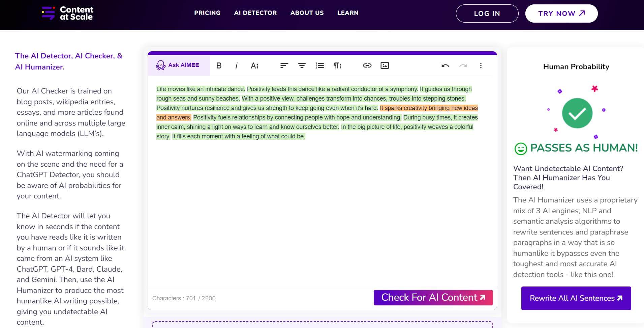Align text left

tap(284, 65)
